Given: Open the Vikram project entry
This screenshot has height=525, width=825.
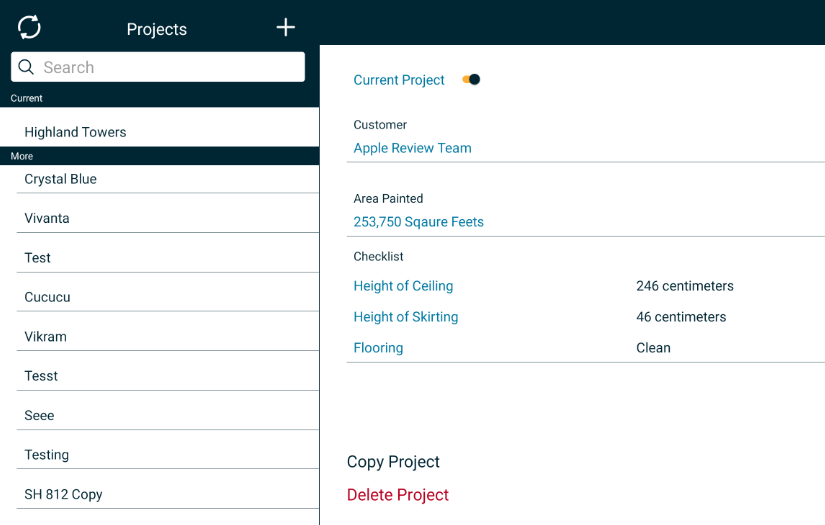Looking at the screenshot, I should click(45, 336).
